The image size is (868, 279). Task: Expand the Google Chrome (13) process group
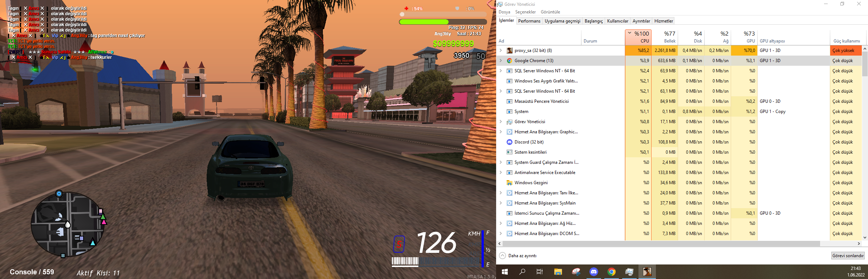[501, 61]
